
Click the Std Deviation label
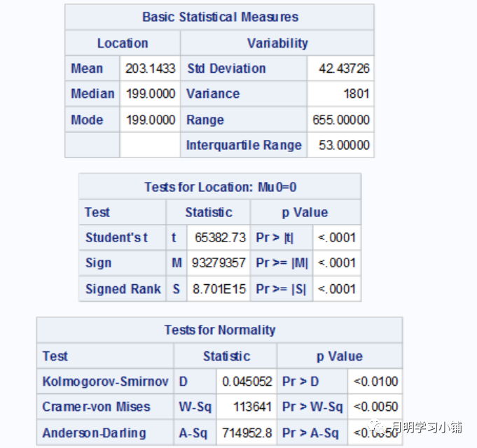[x=227, y=69]
